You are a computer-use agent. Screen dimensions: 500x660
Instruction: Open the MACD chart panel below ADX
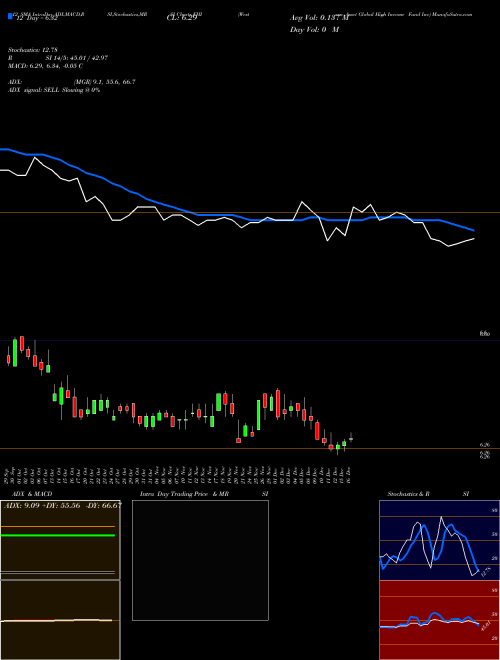point(60,620)
